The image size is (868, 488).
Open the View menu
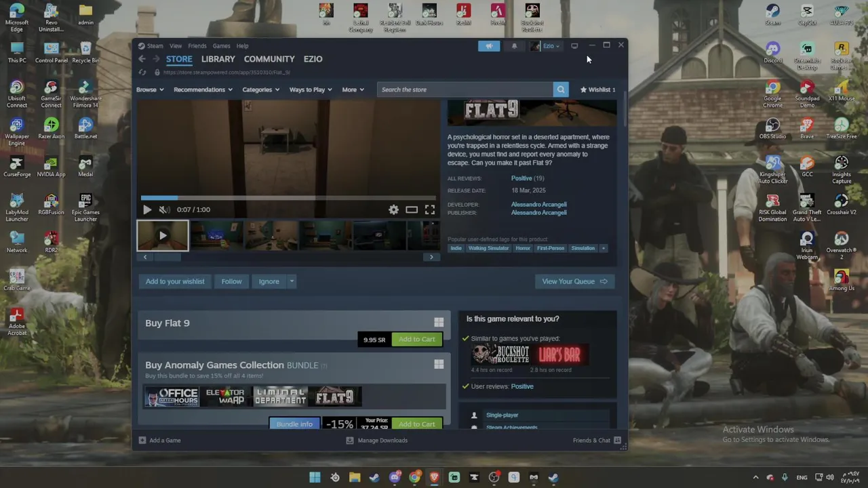(176, 46)
